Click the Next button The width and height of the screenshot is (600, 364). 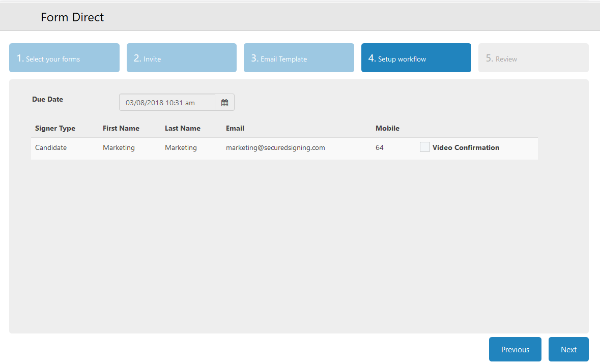coord(568,349)
